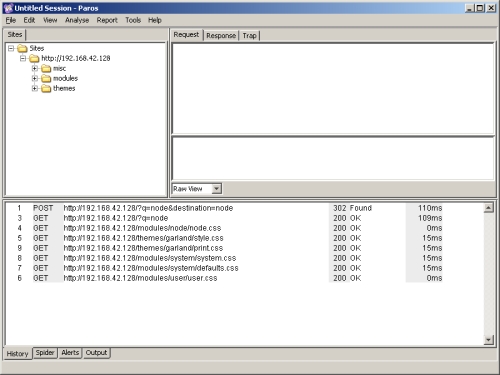Click inside the request header text area
This screenshot has height=375, width=500.
pos(333,89)
